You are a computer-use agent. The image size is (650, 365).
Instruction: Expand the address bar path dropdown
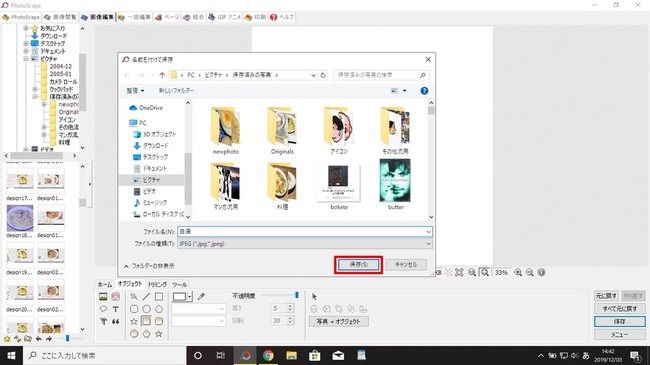pyautogui.click(x=313, y=75)
